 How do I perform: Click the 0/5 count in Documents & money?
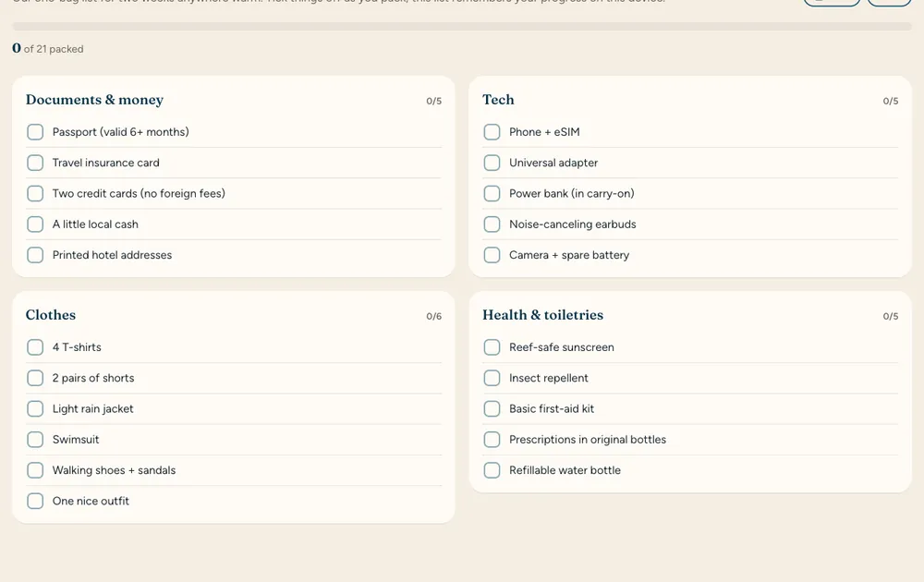point(433,101)
